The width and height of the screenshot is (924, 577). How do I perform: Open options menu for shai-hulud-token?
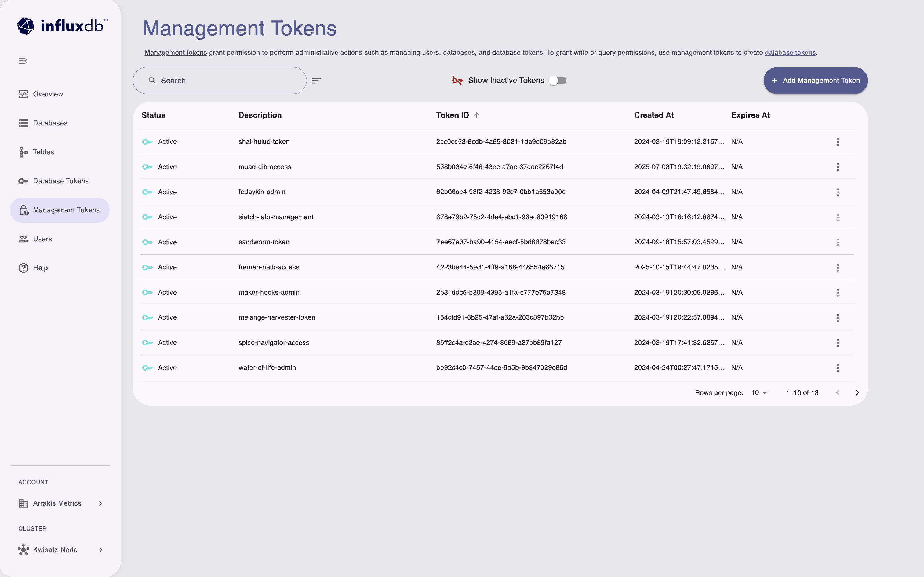(x=837, y=142)
